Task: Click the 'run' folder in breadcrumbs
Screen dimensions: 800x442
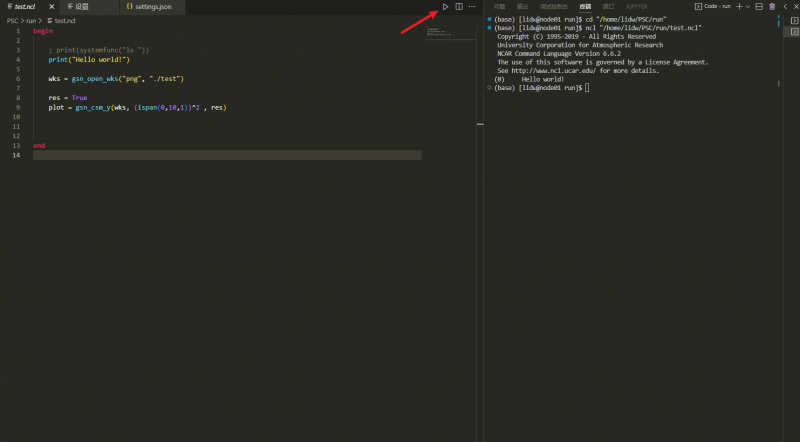Action: tap(32, 20)
